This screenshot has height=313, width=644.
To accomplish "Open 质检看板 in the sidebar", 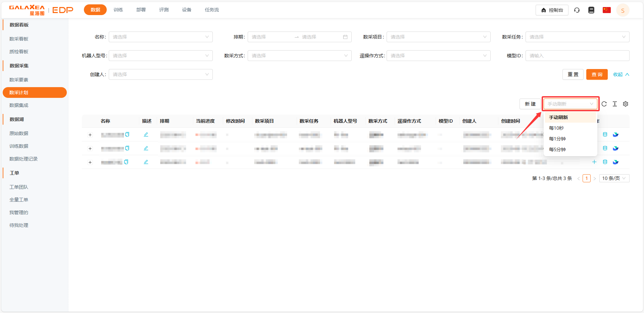I will 19,52.
